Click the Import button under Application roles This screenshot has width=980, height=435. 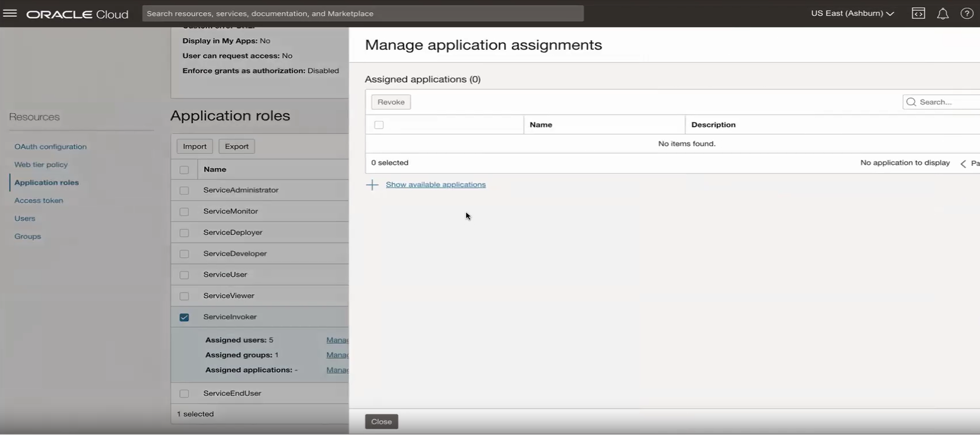[194, 146]
